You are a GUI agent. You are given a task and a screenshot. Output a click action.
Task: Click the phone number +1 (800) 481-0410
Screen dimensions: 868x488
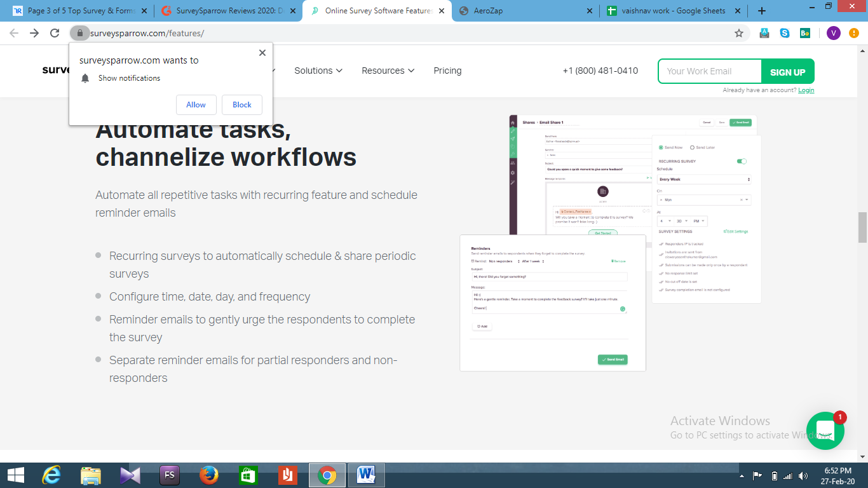click(x=600, y=71)
